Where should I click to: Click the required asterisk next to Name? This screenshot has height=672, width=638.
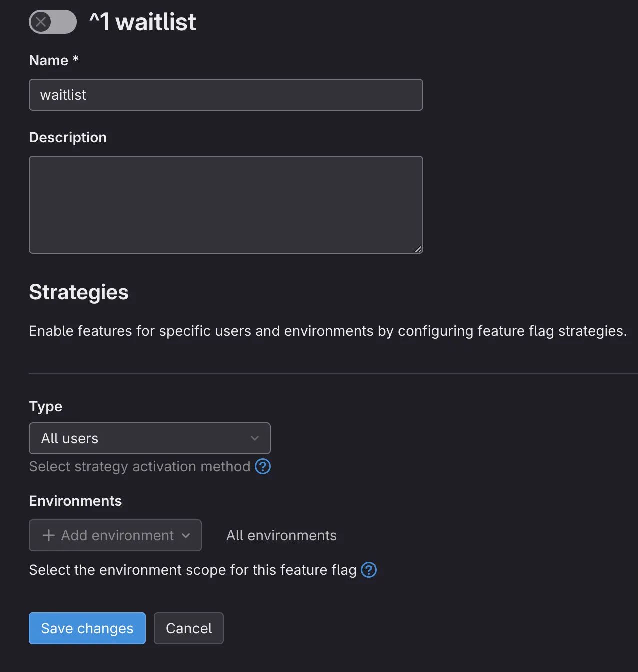pyautogui.click(x=75, y=59)
